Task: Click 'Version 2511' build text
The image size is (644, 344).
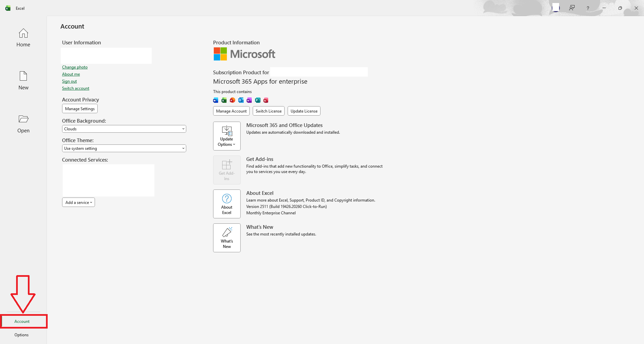Action: [x=287, y=207]
